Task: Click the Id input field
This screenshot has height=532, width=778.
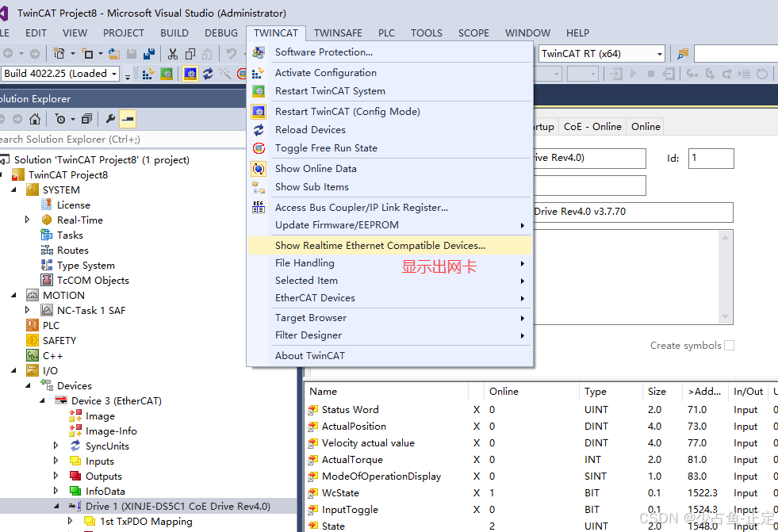Action: pos(711,159)
